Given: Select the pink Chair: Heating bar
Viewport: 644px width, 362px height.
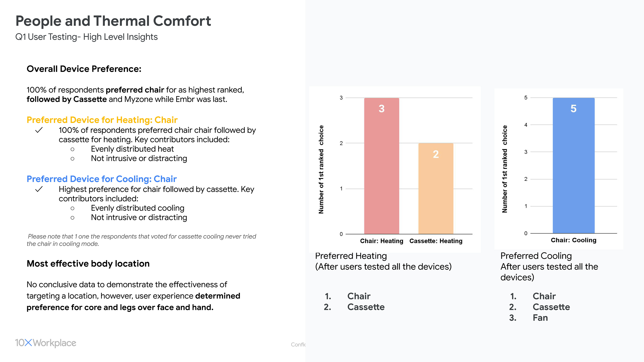Looking at the screenshot, I should pos(381,170).
